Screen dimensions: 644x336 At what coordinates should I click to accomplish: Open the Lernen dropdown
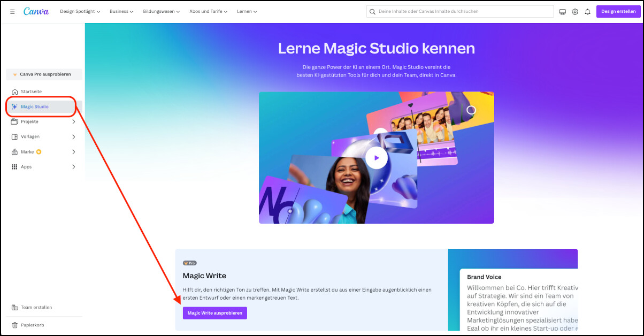[247, 11]
